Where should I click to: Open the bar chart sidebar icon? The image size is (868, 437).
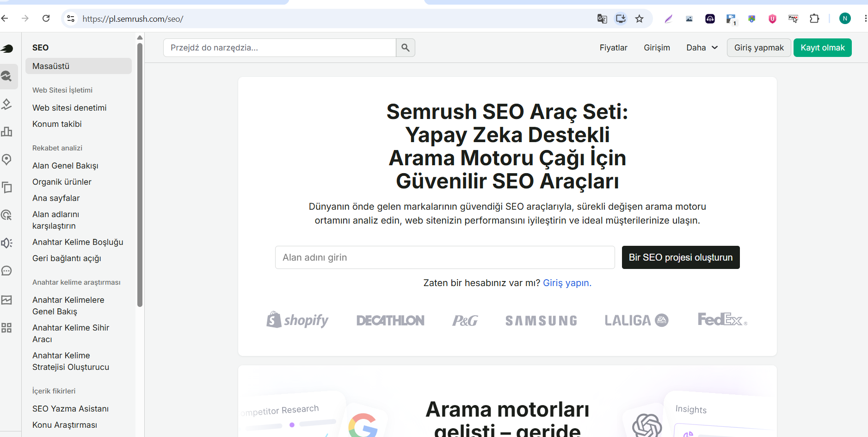pos(6,132)
